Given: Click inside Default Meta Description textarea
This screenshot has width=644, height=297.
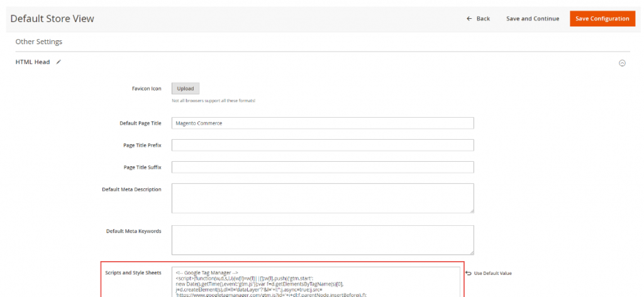Looking at the screenshot, I should [x=322, y=198].
